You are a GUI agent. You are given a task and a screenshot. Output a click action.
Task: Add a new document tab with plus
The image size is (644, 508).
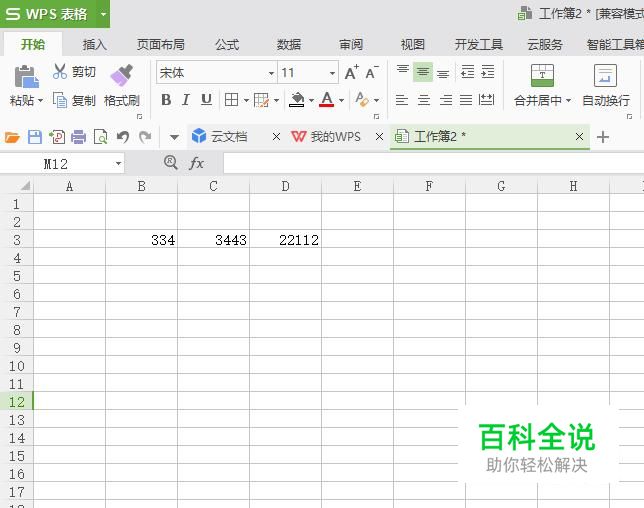603,137
